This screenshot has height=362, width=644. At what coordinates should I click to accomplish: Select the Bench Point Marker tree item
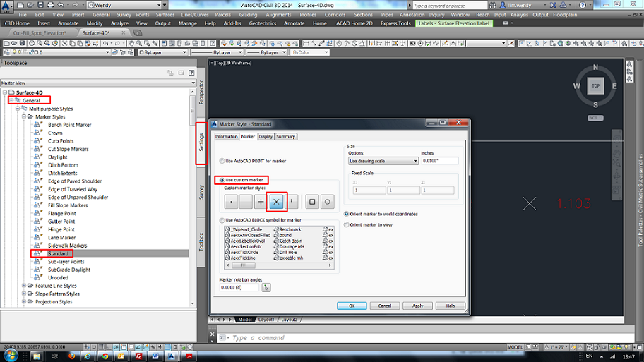[x=69, y=125]
